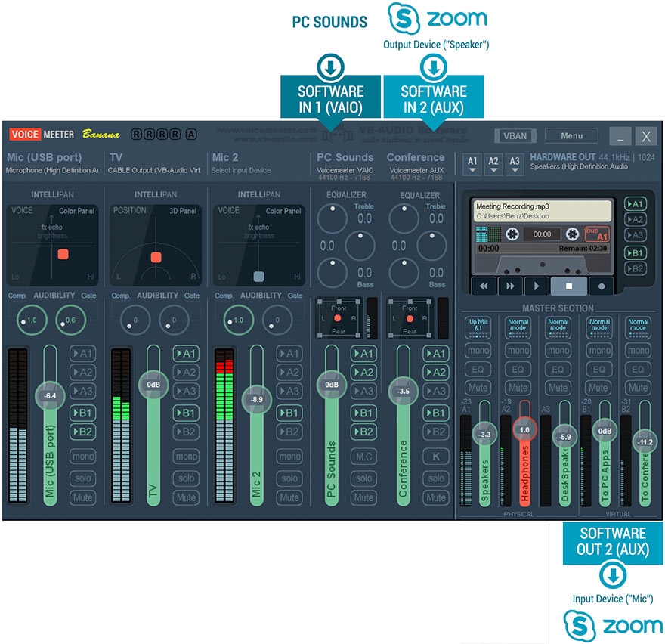
Task: Toggle the K button on the Conference strip
Action: (435, 457)
